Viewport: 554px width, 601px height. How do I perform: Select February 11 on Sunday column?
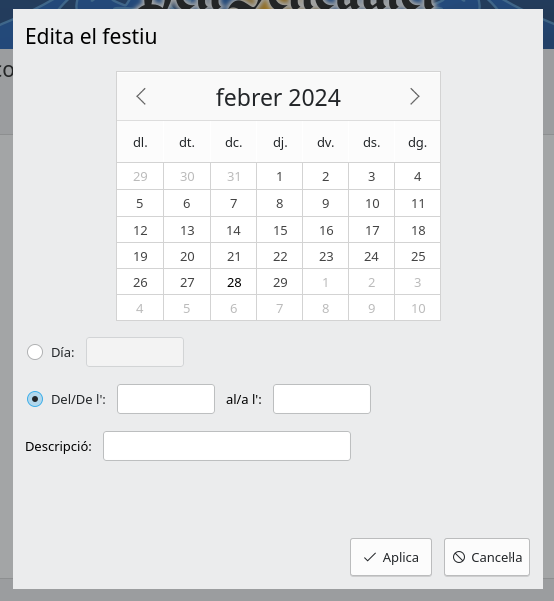tap(418, 204)
